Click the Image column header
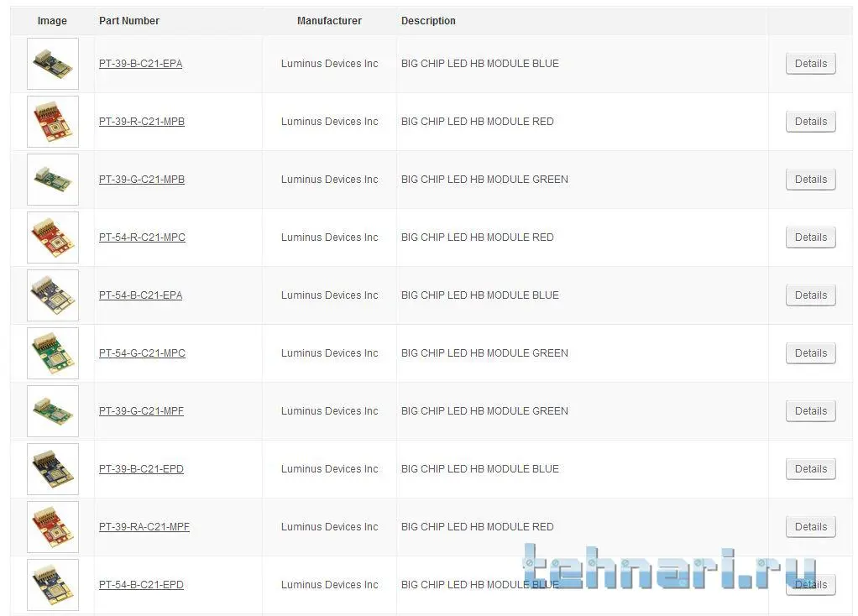858x616 pixels. [52, 21]
